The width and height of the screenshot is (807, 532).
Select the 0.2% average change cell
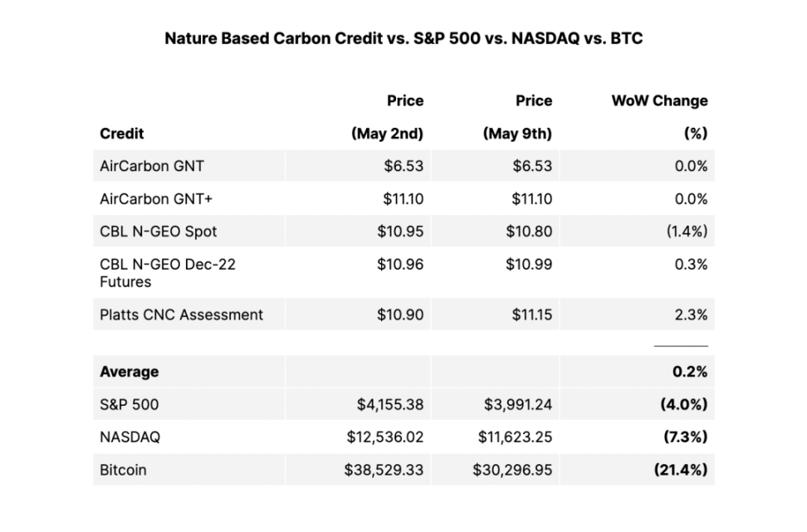[x=690, y=372]
